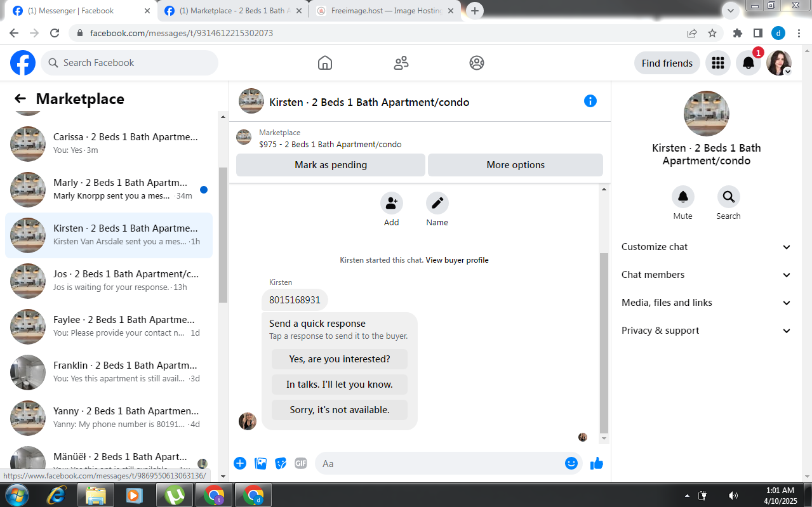Open the Notifications bell icon
Screen dimensions: 812x507
pyautogui.click(x=749, y=63)
